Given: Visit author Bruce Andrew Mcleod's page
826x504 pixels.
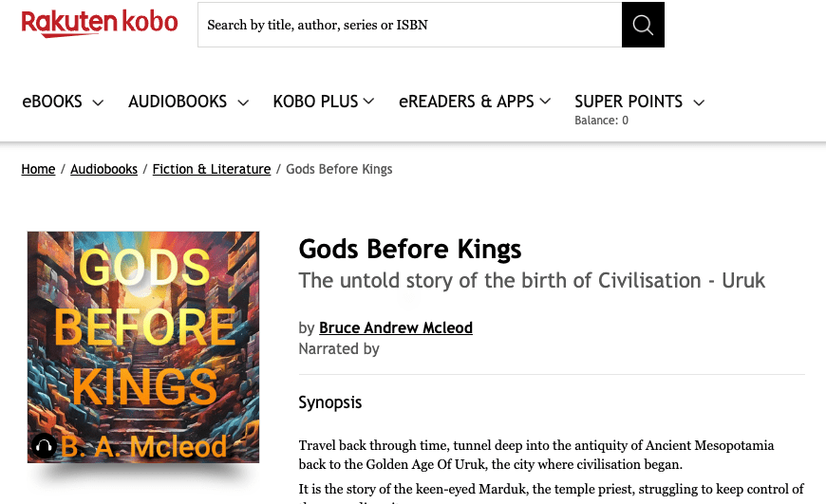Looking at the screenshot, I should click(x=396, y=327).
